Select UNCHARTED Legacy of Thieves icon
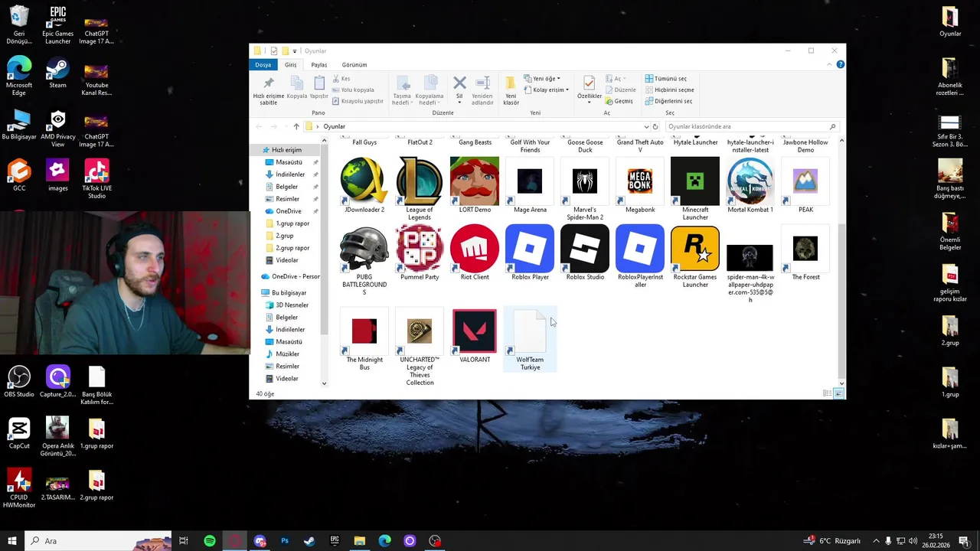Viewport: 980px width, 551px height. 420,347
